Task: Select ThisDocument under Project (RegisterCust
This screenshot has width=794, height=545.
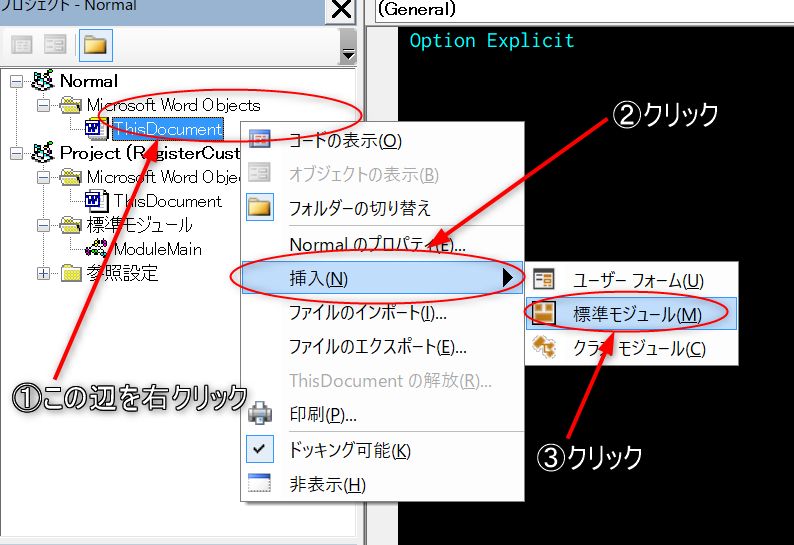Action: [x=168, y=201]
